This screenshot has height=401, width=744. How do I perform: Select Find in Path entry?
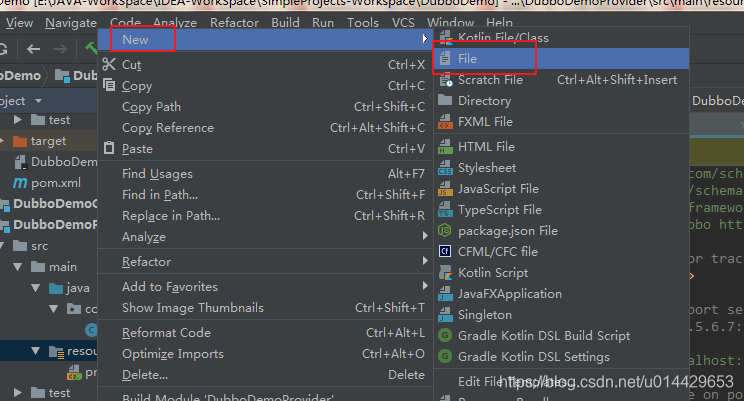click(265, 195)
